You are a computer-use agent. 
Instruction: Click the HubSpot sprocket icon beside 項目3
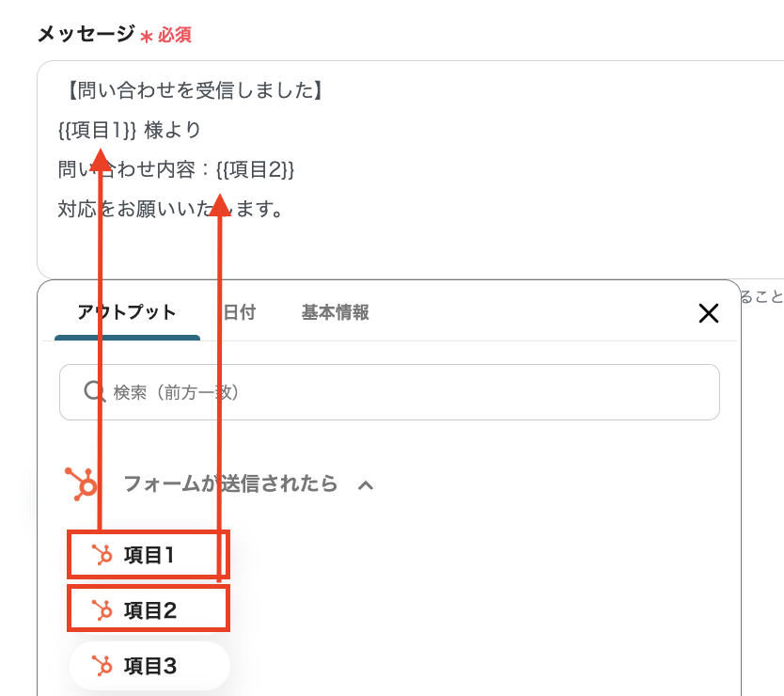[x=107, y=665]
